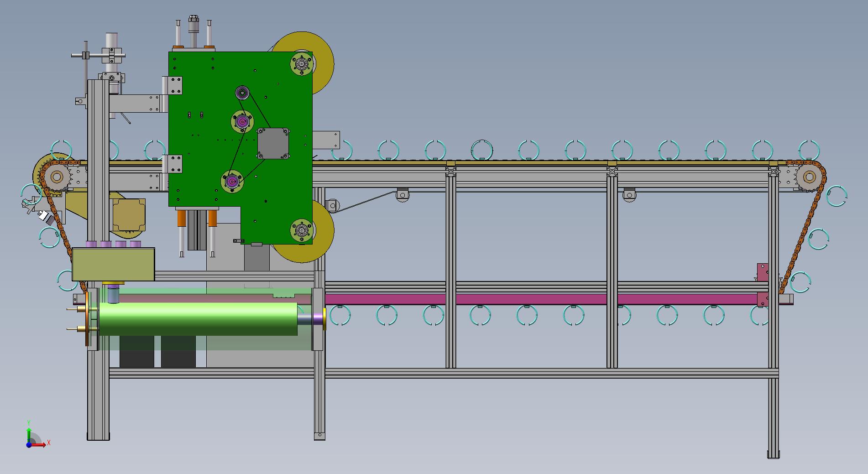Select the foot of the rightmost frame leg
Image resolution: width=868 pixels, height=474 pixels.
pos(773,454)
